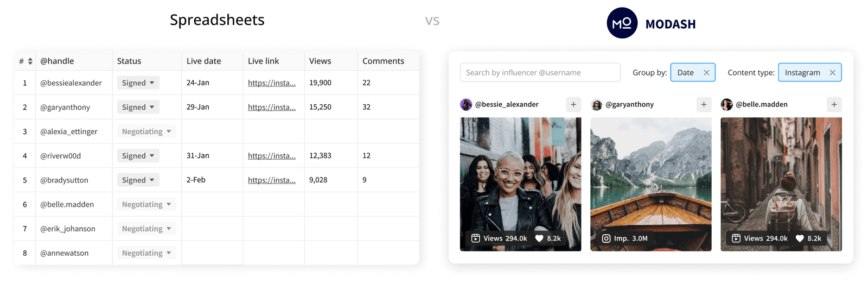Image resolution: width=868 pixels, height=290 pixels.
Task: Sort rows using the # column arrows
Action: coord(30,61)
